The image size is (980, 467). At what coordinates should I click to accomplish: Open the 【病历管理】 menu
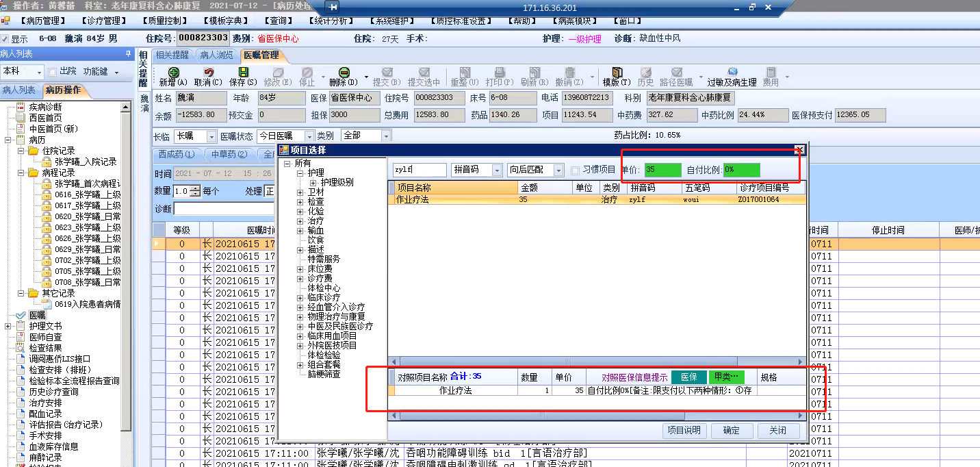[x=42, y=21]
